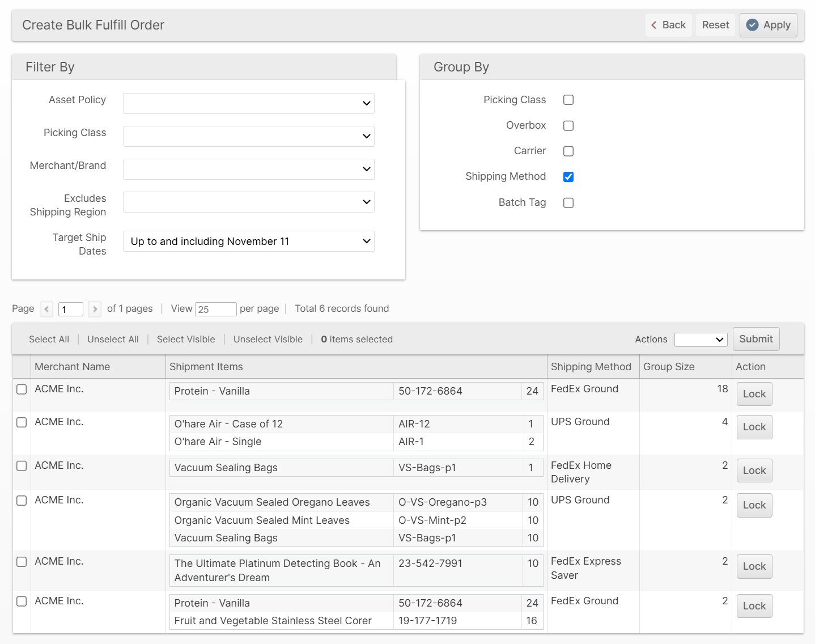Enable Picking Class grouping checkbox
Image resolution: width=815 pixels, height=644 pixels.
point(568,100)
